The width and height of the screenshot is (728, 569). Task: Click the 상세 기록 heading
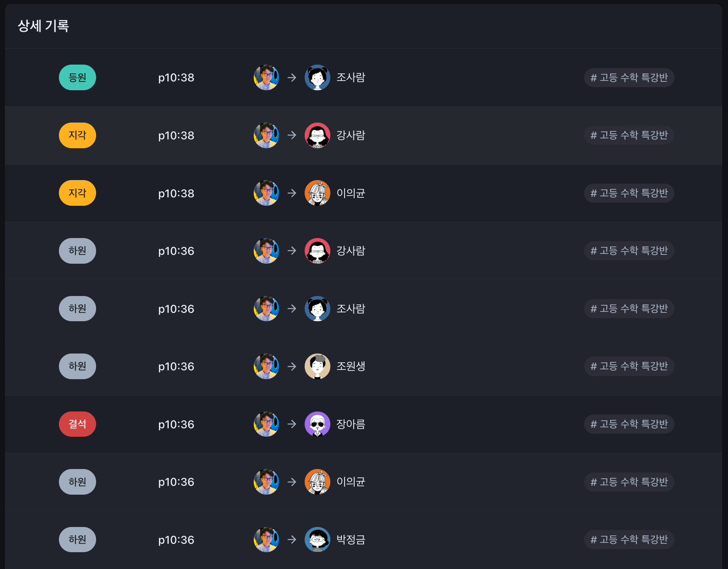(43, 26)
